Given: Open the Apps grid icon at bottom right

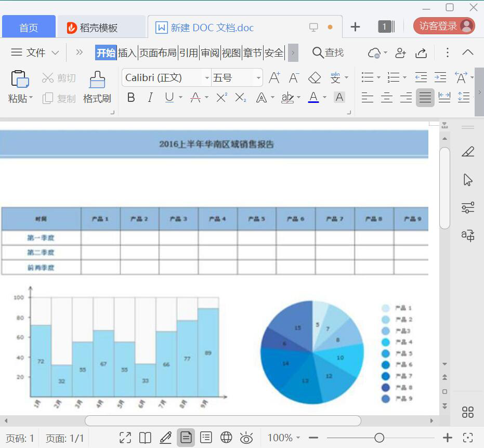Looking at the screenshot, I should pyautogui.click(x=467, y=411).
